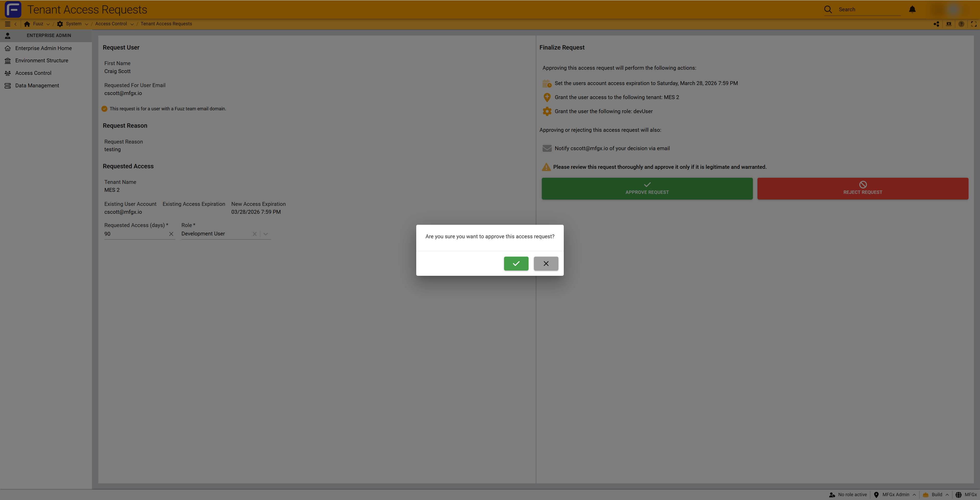Click the MES 2 tenant name value
This screenshot has height=500, width=980.
click(112, 190)
